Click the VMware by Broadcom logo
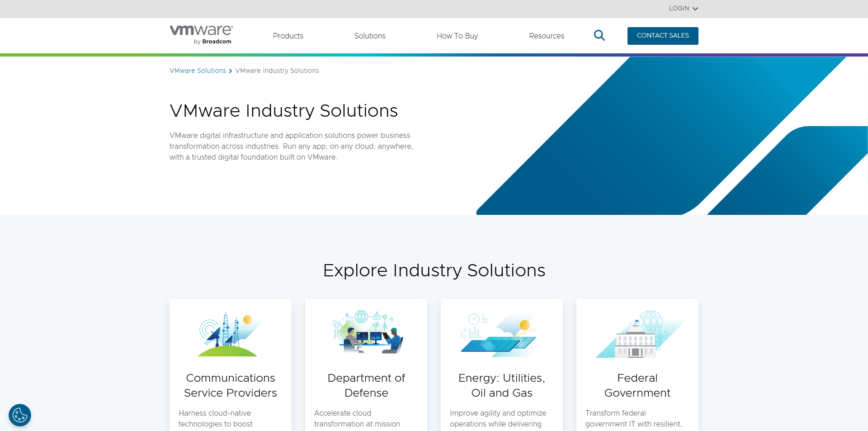Screen dimensions: 868x431 coord(201,34)
